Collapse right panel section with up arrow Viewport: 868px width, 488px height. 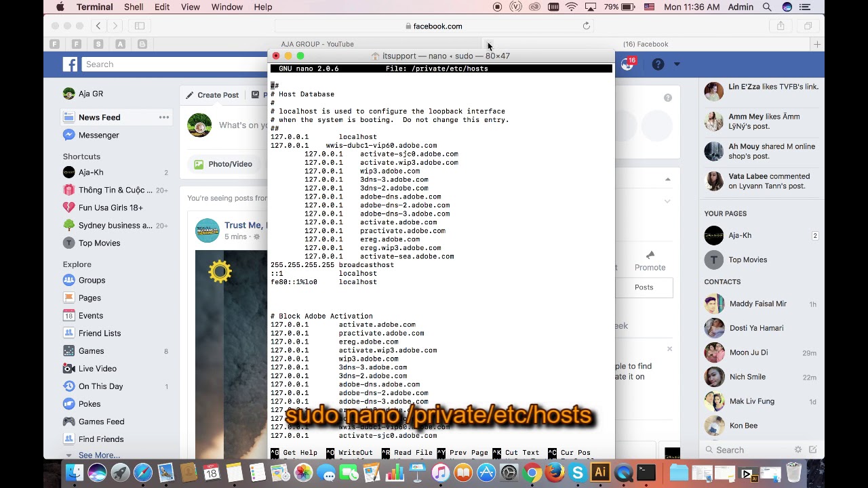(668, 179)
